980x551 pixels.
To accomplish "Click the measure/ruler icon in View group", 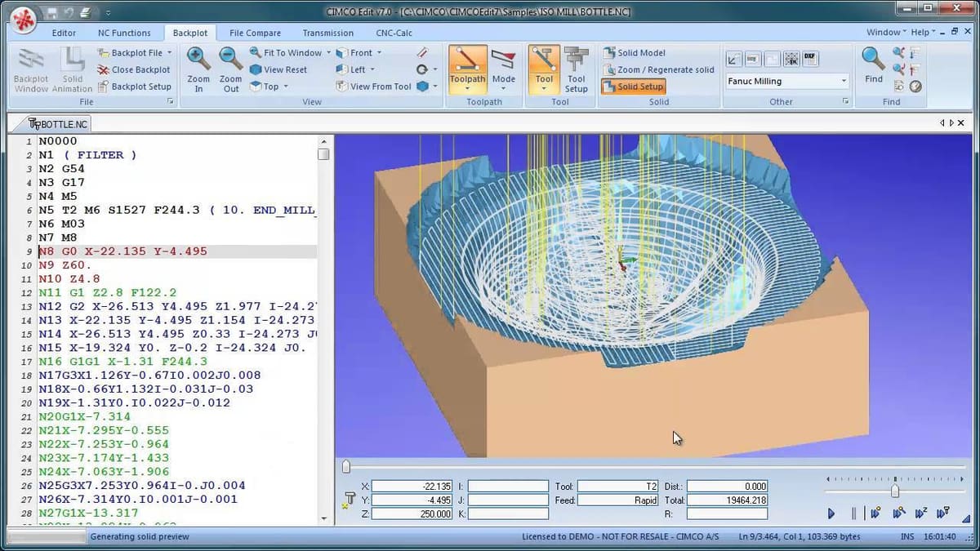I will point(422,52).
